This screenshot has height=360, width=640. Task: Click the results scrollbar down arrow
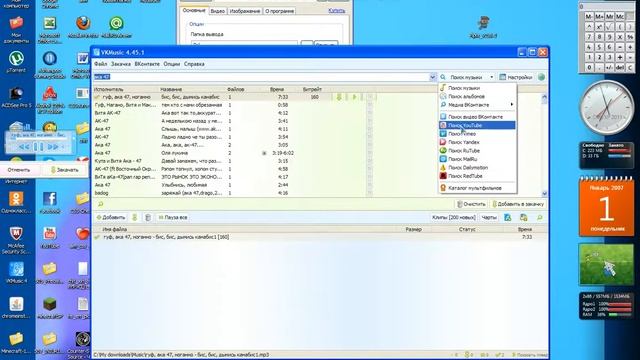[544, 193]
